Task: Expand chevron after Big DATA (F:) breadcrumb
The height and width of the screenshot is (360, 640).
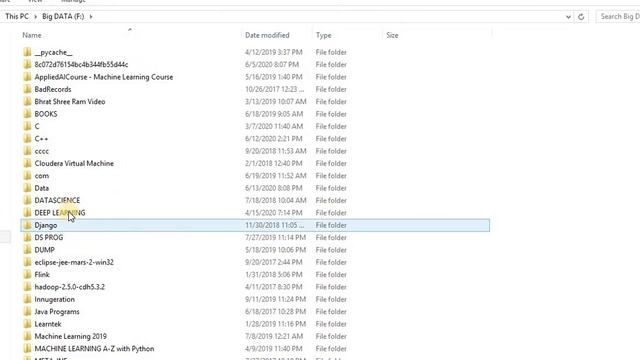Action: pos(91,17)
